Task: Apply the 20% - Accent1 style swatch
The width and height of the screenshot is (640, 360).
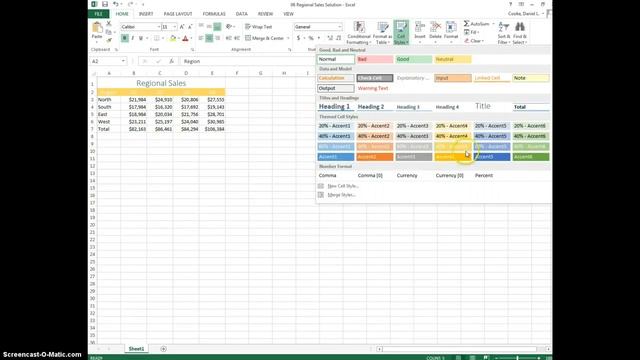Action: point(336,126)
